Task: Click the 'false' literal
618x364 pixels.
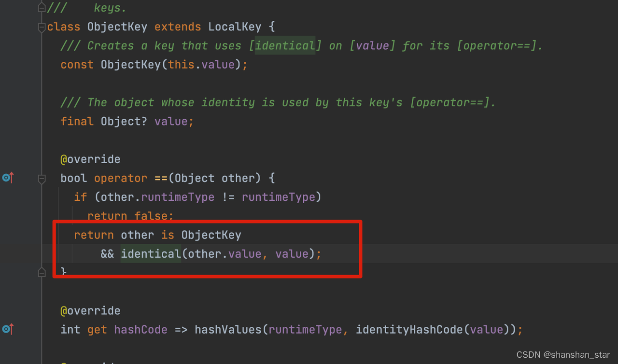Action: coord(151,216)
